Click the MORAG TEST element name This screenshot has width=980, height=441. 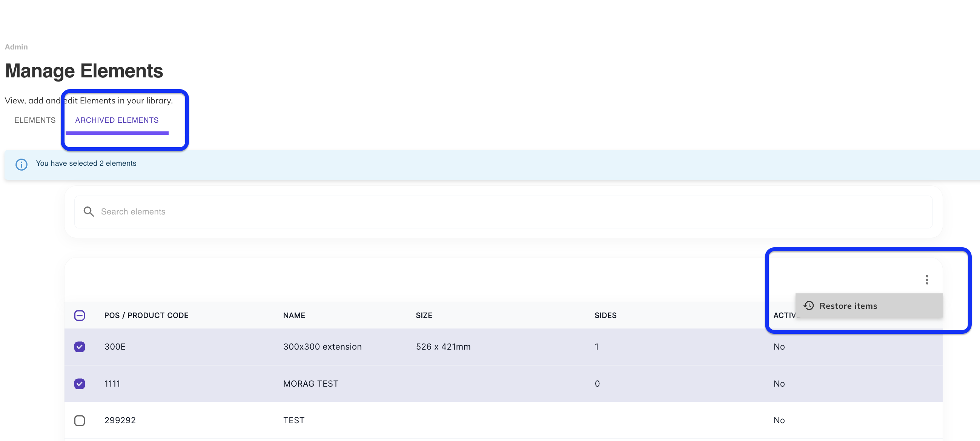(x=310, y=384)
